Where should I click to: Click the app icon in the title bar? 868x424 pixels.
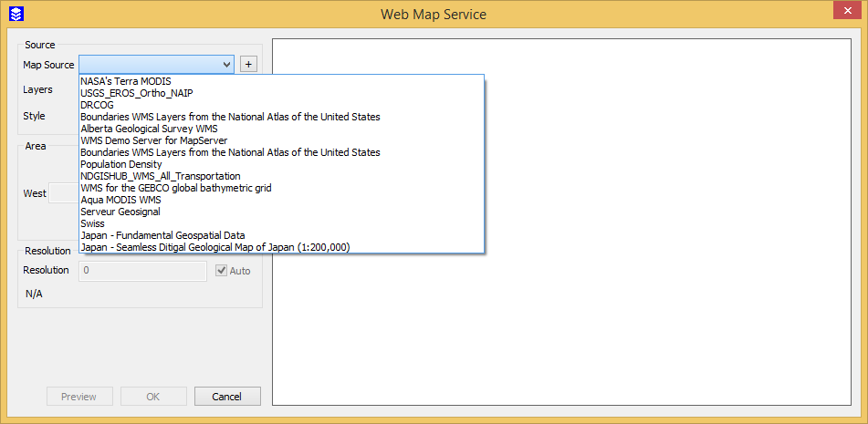[16, 14]
